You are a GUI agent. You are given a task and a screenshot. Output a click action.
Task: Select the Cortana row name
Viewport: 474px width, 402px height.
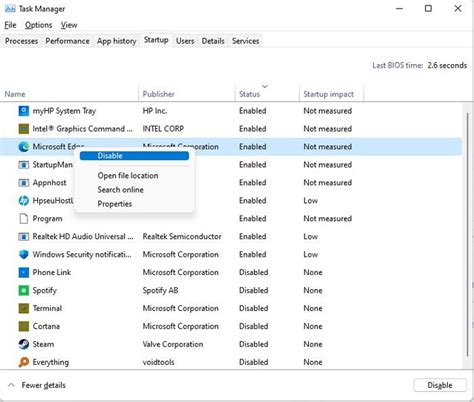[46, 326]
